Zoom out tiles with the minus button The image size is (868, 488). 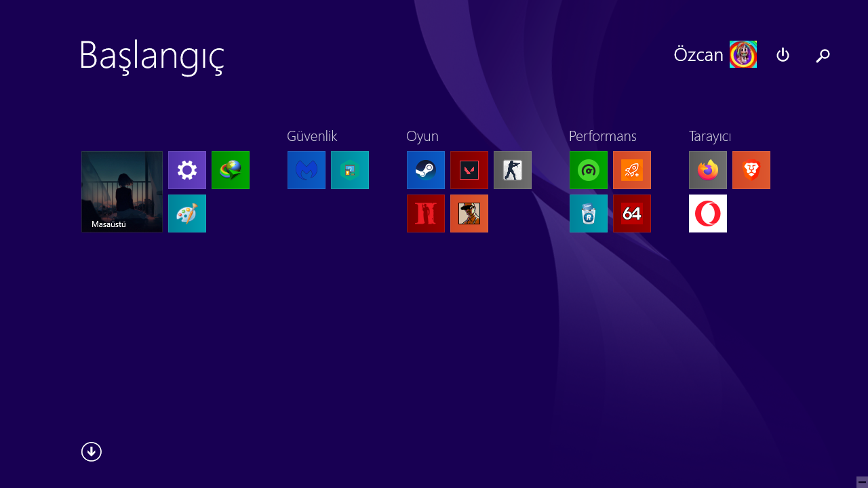pos(862,482)
